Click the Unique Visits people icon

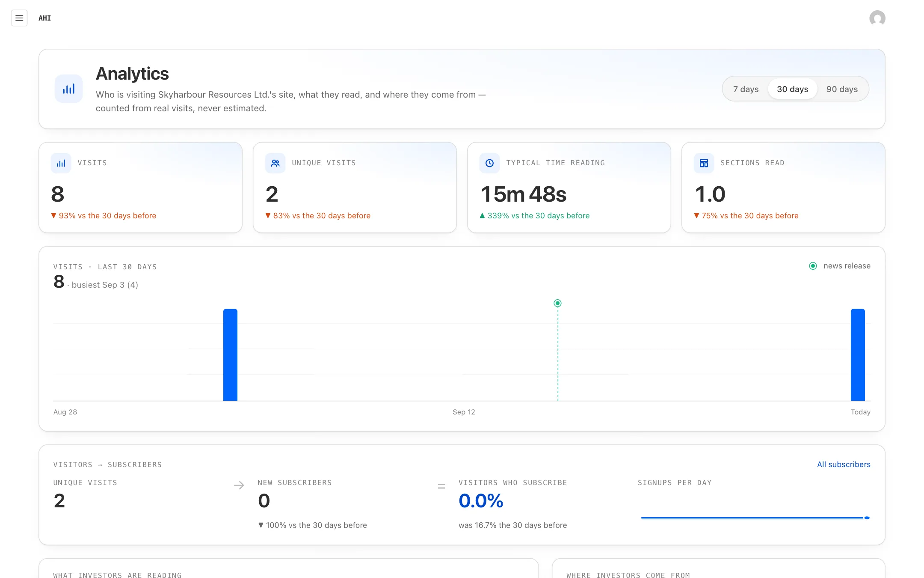(275, 163)
